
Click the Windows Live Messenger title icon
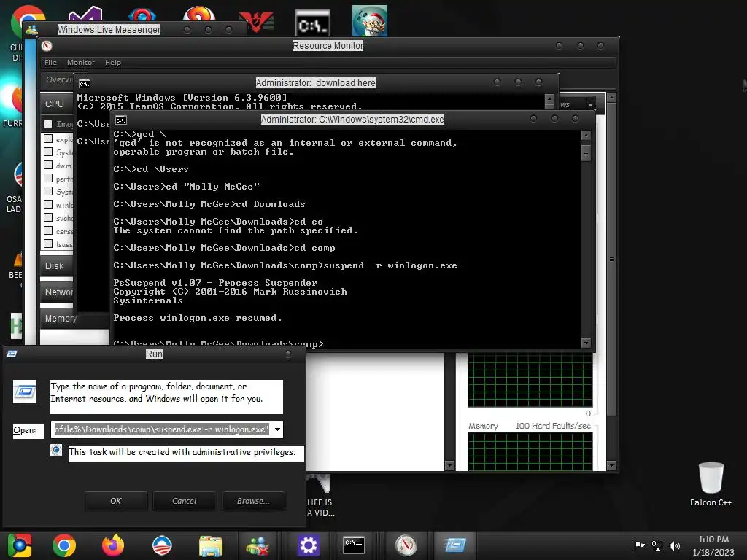(32, 29)
